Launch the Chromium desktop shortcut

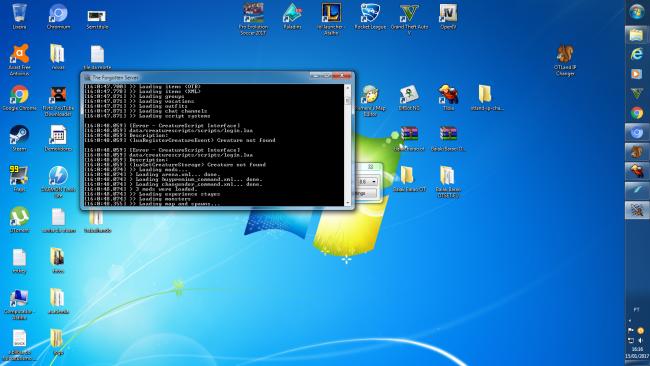(58, 17)
